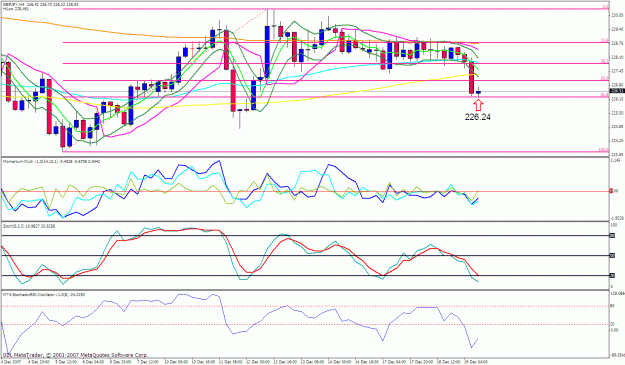Click the 11 Dec 08:00 time label
The width and height of the screenshot is (625, 365).
pos(230,362)
